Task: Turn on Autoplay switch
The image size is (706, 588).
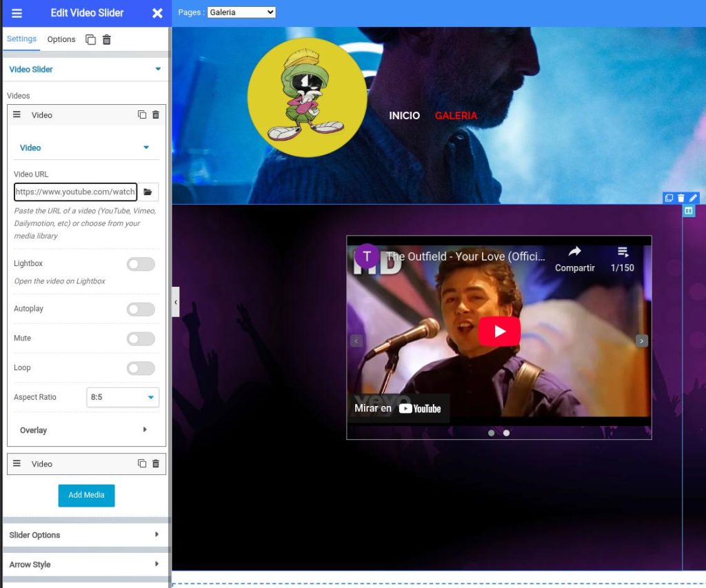Action: (x=141, y=310)
